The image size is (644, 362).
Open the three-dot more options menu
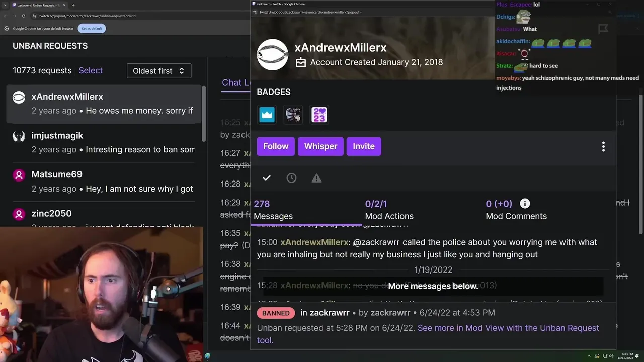pos(603,146)
